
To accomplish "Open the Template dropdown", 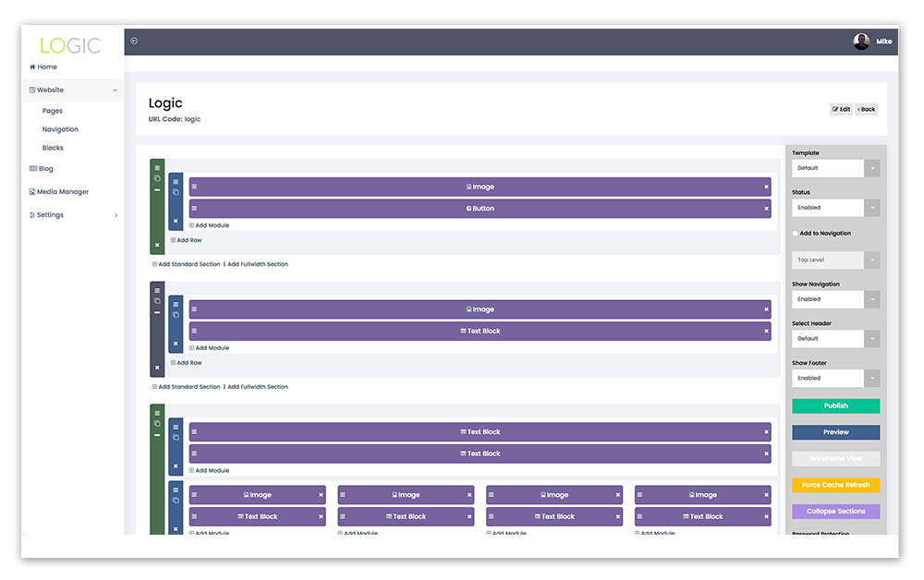I will [x=835, y=168].
